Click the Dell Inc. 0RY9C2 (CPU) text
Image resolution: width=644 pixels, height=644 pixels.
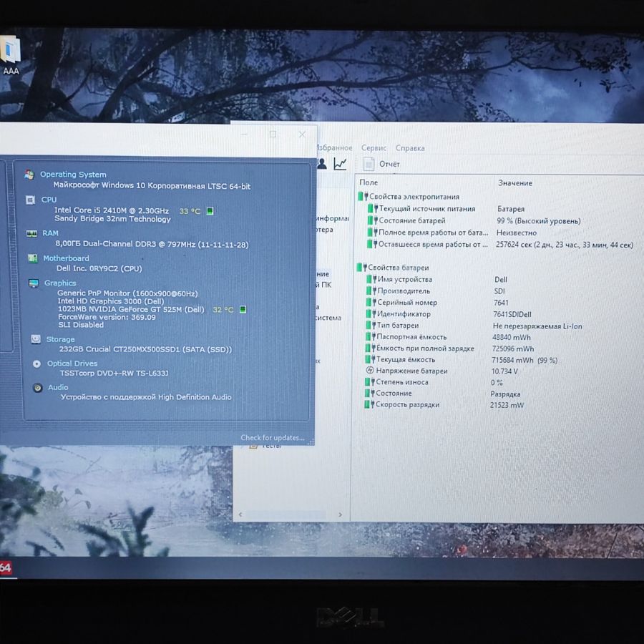[x=99, y=268]
